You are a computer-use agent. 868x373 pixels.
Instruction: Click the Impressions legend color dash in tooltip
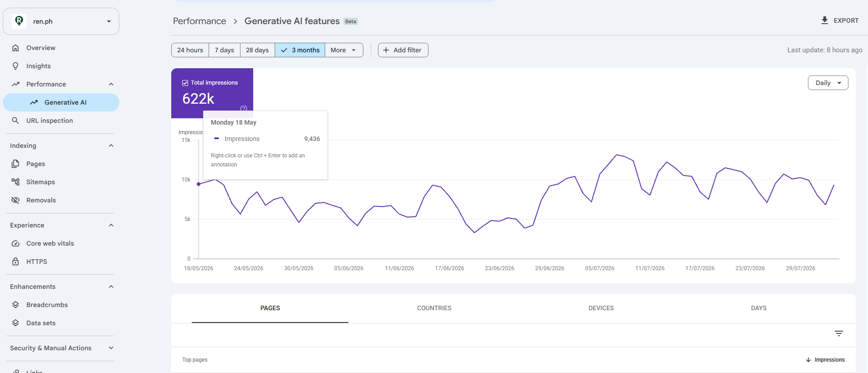point(216,138)
